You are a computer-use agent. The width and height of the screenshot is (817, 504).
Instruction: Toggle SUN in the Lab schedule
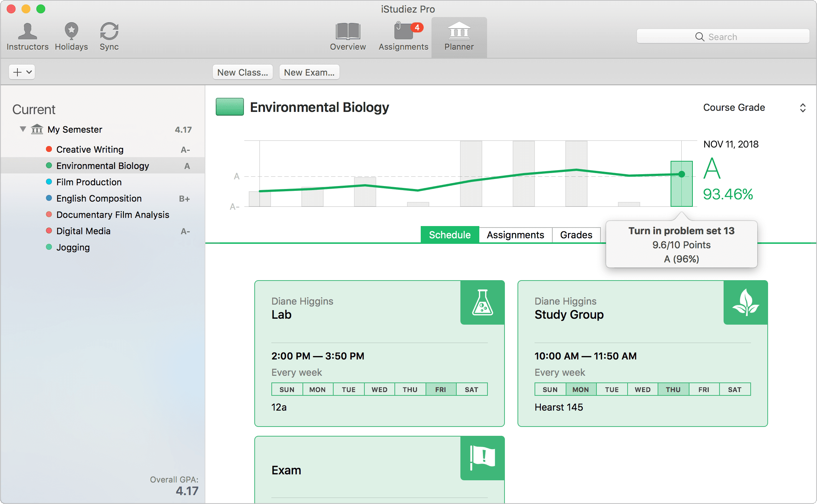coord(287,389)
